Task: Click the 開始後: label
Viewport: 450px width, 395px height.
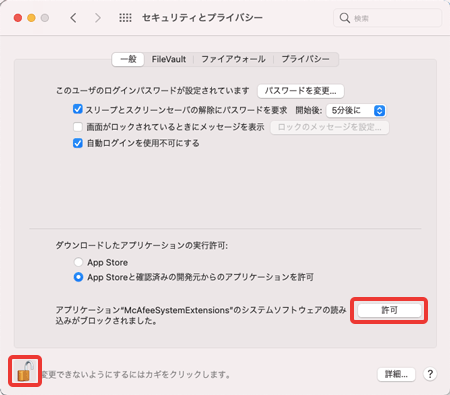Action: [x=309, y=110]
